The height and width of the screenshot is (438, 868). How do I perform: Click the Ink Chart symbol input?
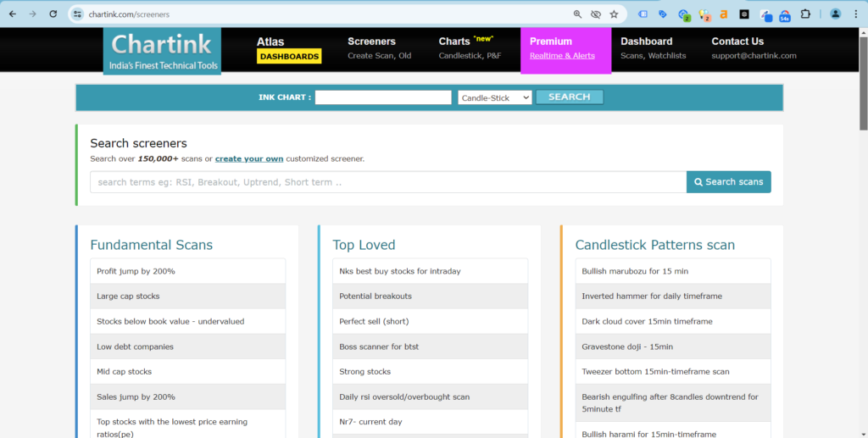tap(383, 97)
